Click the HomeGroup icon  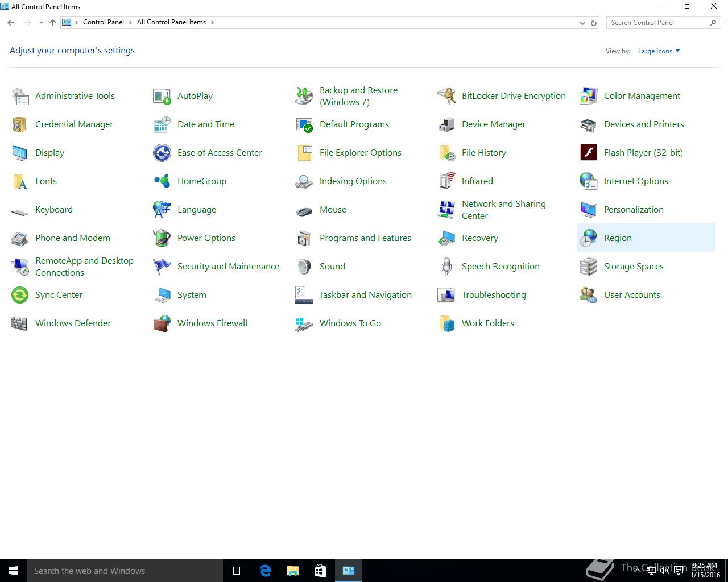[162, 181]
